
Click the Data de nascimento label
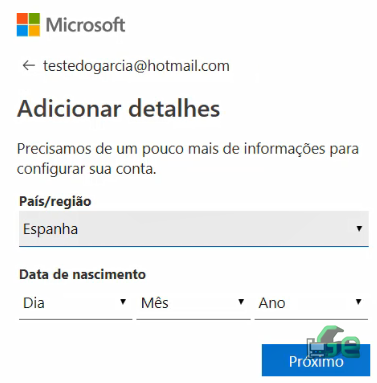coord(82,274)
